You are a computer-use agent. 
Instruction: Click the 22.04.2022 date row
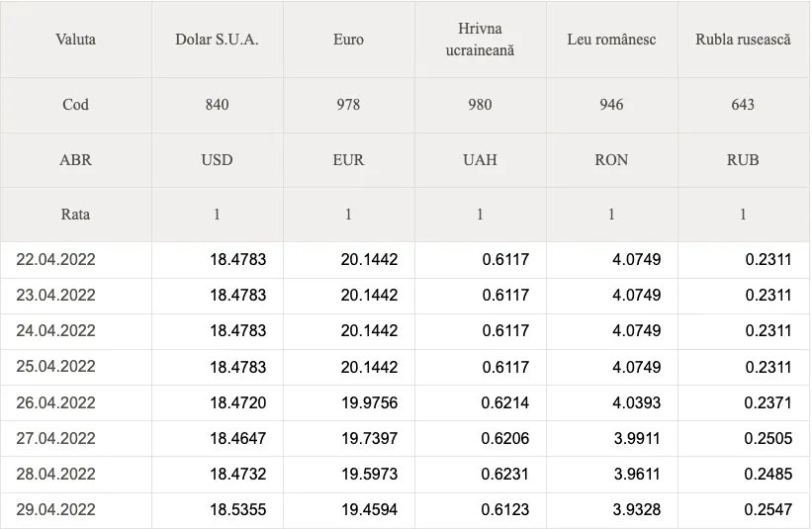click(405, 259)
